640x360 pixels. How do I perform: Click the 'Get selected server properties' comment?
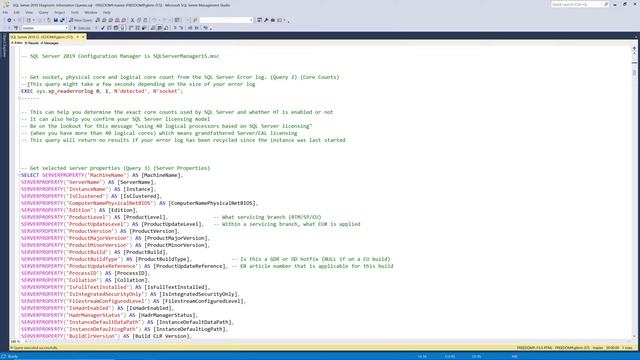[116, 168]
